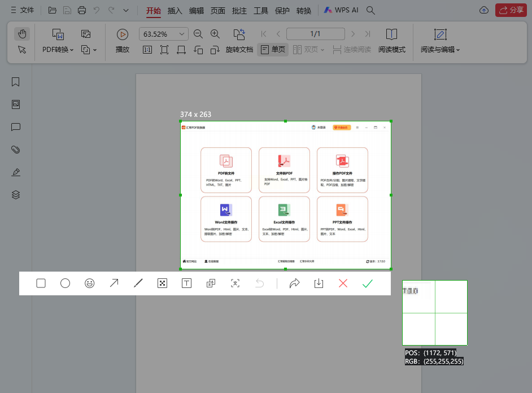Turn on 连续阅读 continuous reading
This screenshot has width=532, height=393.
(x=352, y=50)
